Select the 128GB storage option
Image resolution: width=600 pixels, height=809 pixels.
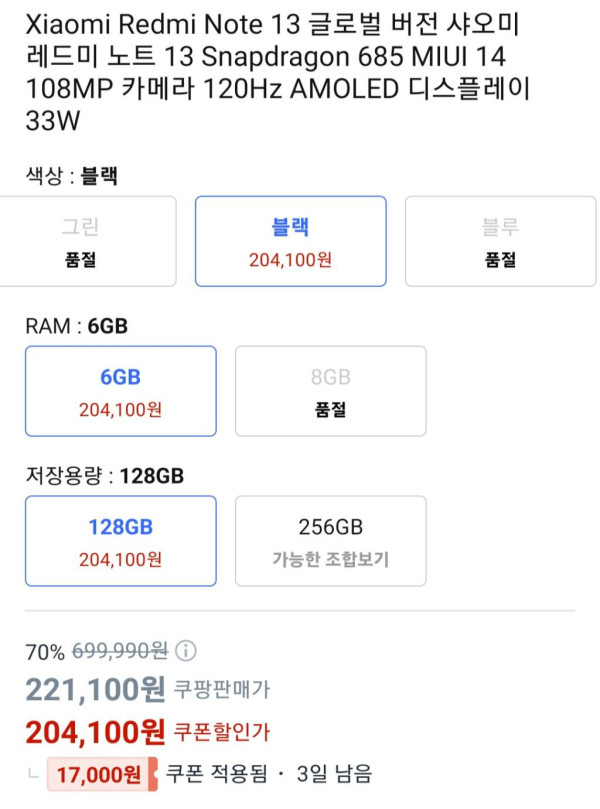pyautogui.click(x=120, y=541)
